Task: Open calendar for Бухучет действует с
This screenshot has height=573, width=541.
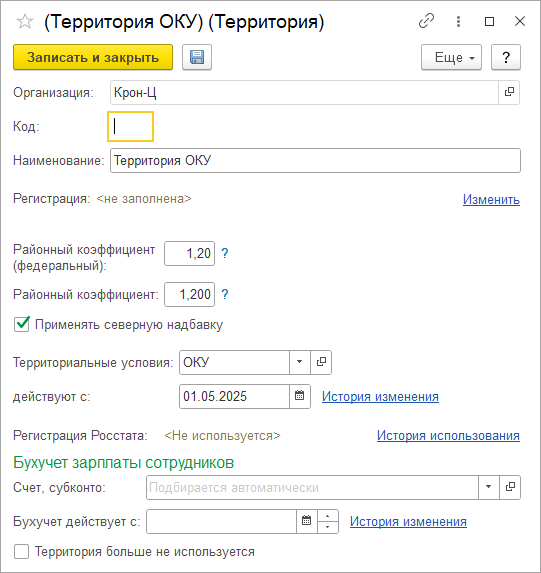Action: 307,520
